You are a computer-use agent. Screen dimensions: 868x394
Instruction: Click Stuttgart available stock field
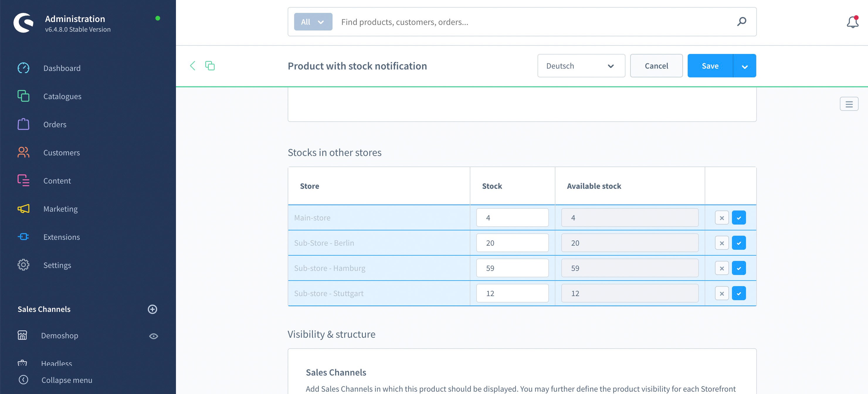630,293
